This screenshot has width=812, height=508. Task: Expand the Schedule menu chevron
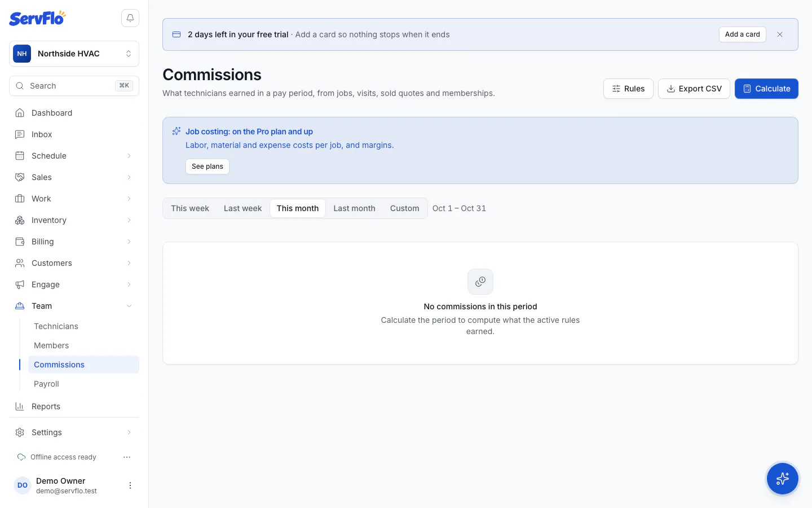[129, 156]
